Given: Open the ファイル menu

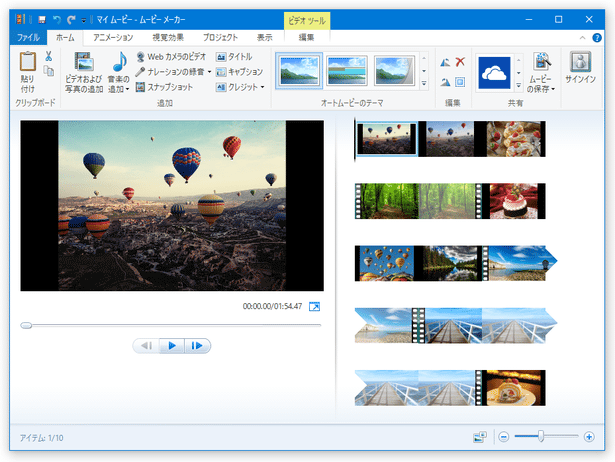Looking at the screenshot, I should 28,37.
